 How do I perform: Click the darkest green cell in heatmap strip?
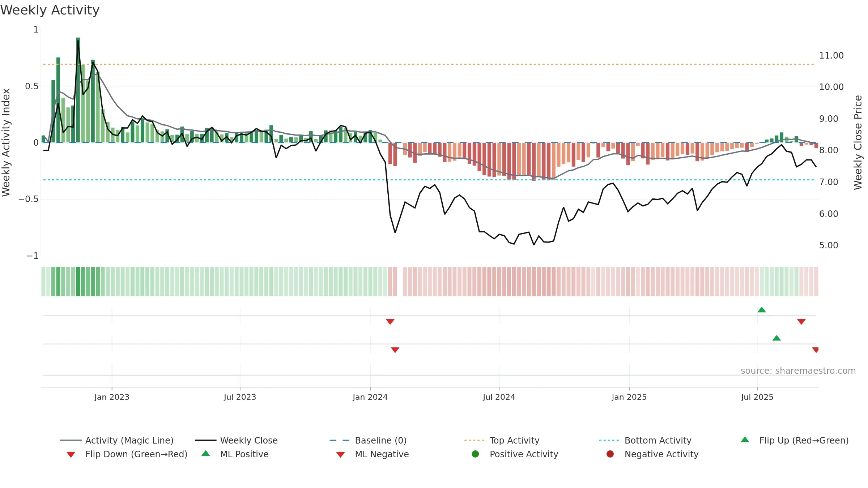tap(78, 282)
